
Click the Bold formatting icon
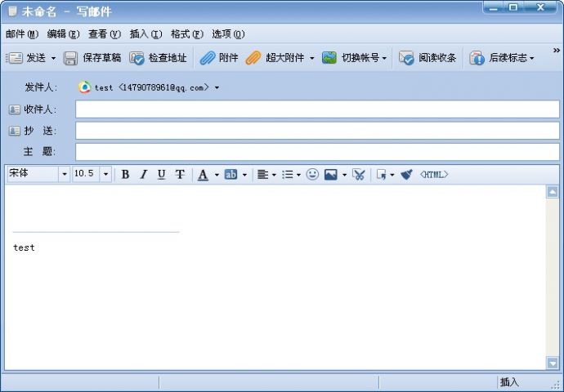tap(125, 175)
